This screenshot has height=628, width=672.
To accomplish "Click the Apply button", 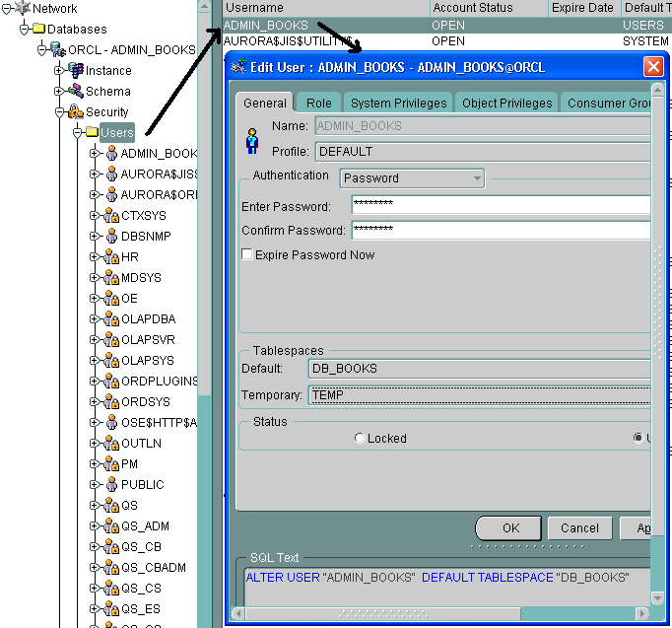I will 636,528.
